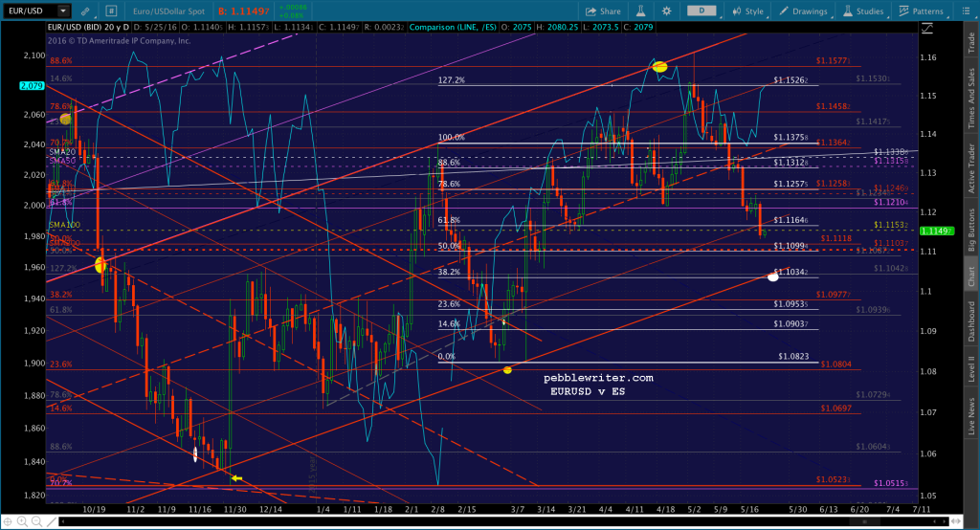Image resolution: width=980 pixels, height=530 pixels.
Task: Click the EUR/USD (BID) 20 y D chart title
Action: [x=88, y=28]
